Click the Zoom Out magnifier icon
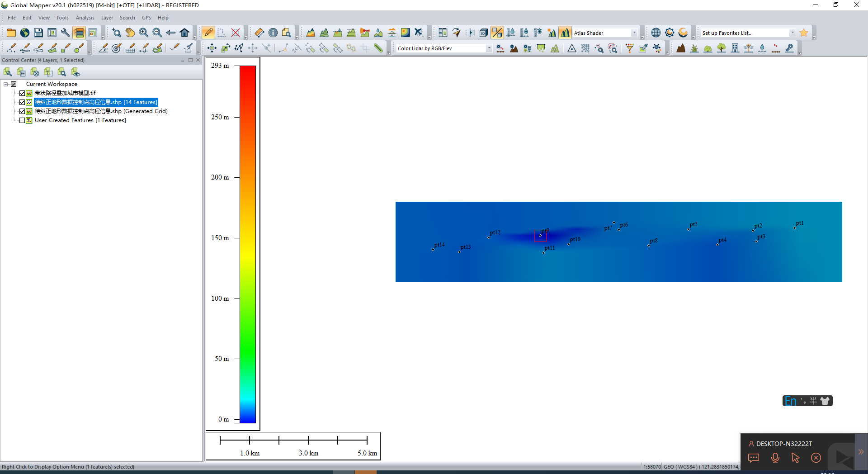Viewport: 868px width, 474px height. tap(157, 33)
